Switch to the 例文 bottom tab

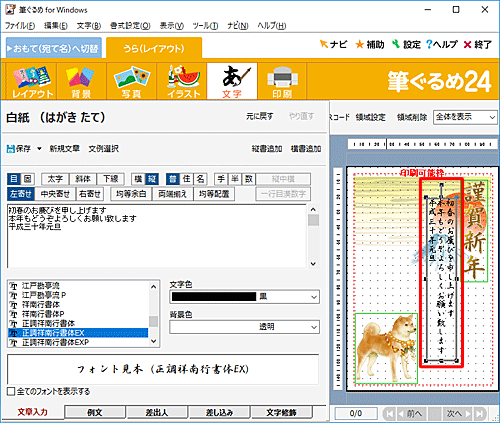tap(95, 412)
